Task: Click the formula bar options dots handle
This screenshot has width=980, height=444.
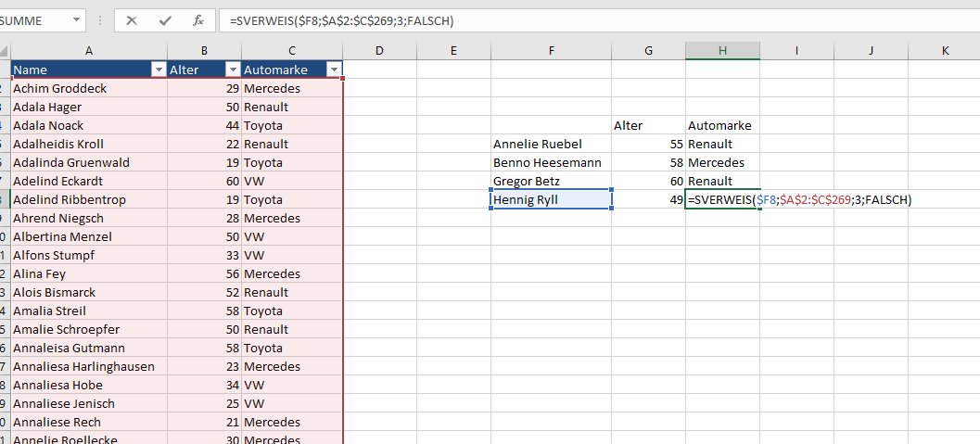Action: pyautogui.click(x=100, y=20)
